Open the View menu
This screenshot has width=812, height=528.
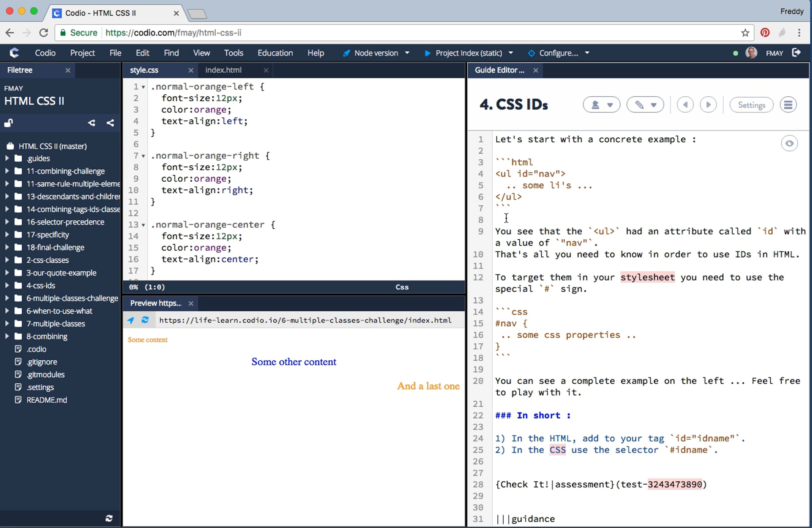[x=202, y=53]
